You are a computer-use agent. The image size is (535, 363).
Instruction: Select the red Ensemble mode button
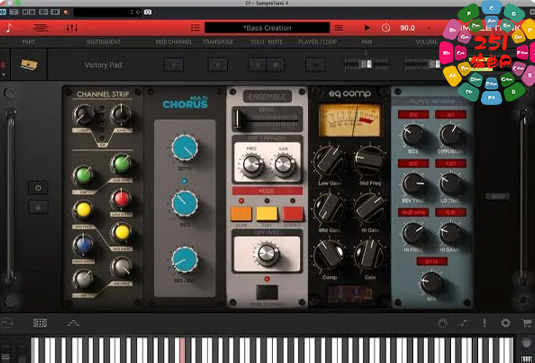click(x=292, y=214)
